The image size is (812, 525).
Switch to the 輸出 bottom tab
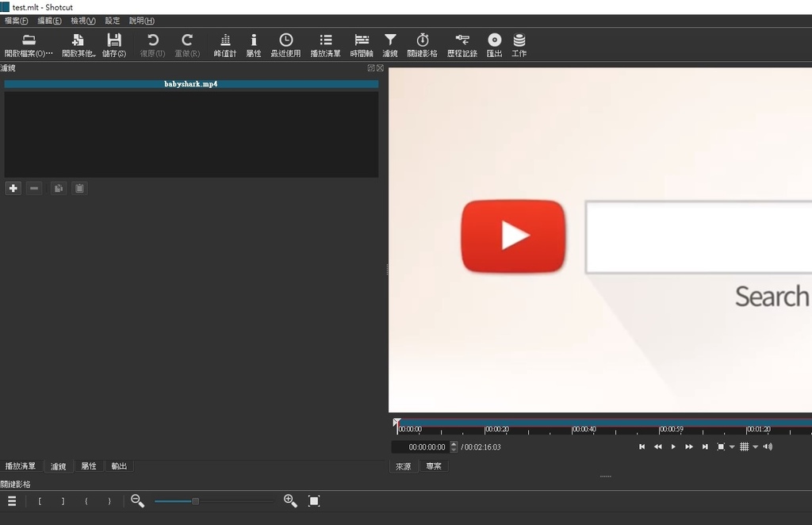pyautogui.click(x=119, y=466)
